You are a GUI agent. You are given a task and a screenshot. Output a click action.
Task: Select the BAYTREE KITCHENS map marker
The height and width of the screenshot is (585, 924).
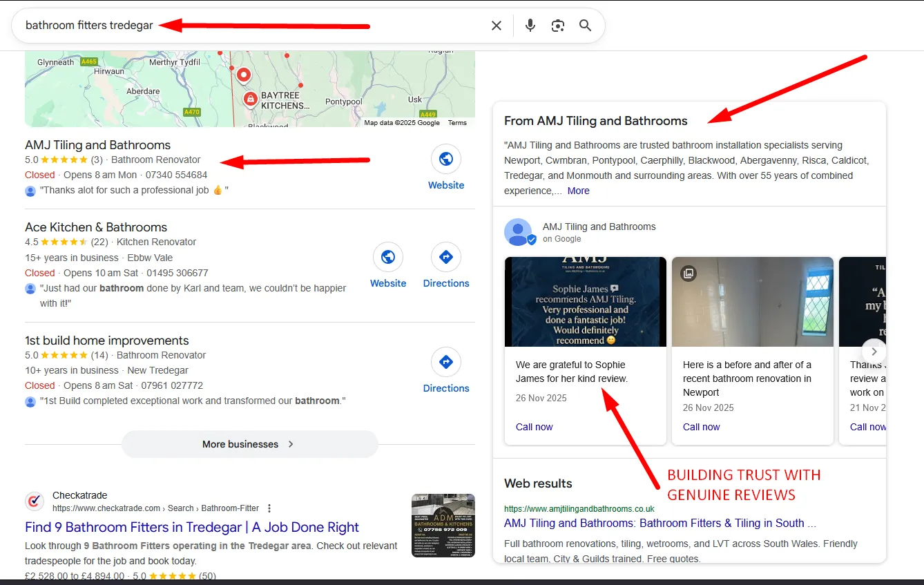(x=250, y=99)
